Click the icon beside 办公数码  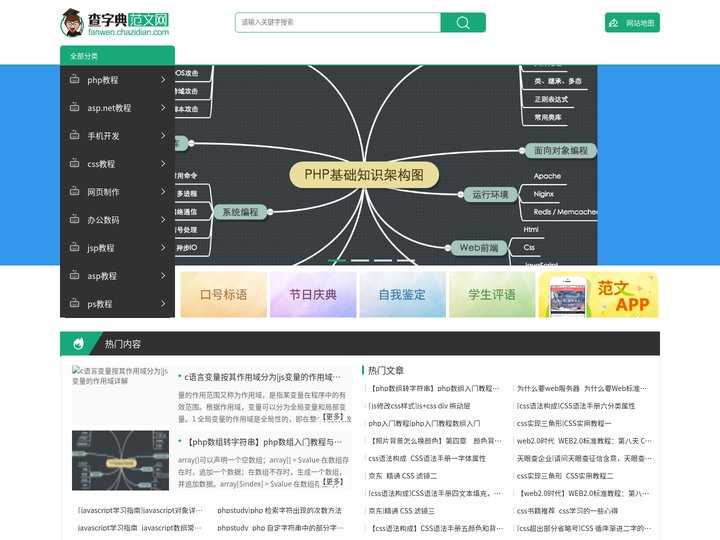click(74, 219)
